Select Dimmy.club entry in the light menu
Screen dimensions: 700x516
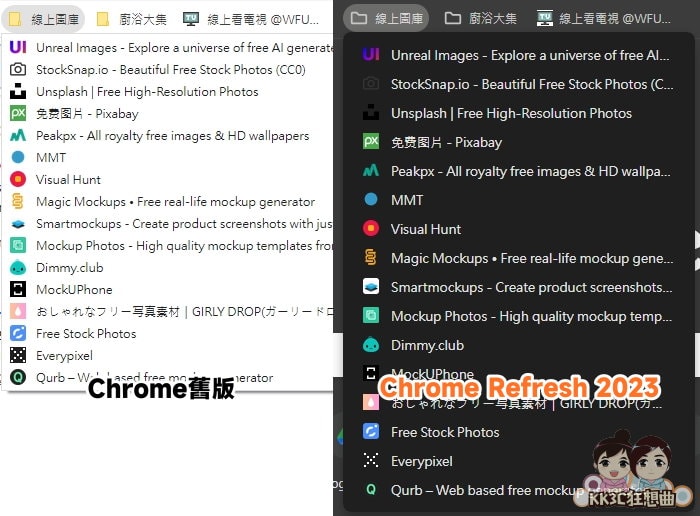168,267
